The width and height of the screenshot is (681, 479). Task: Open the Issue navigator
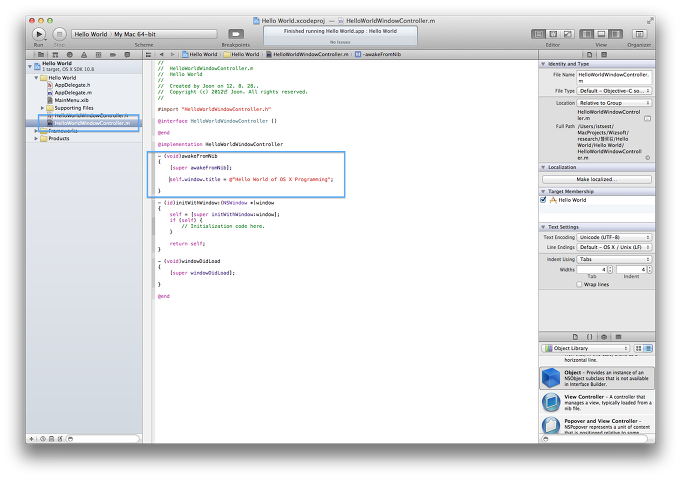coord(84,55)
